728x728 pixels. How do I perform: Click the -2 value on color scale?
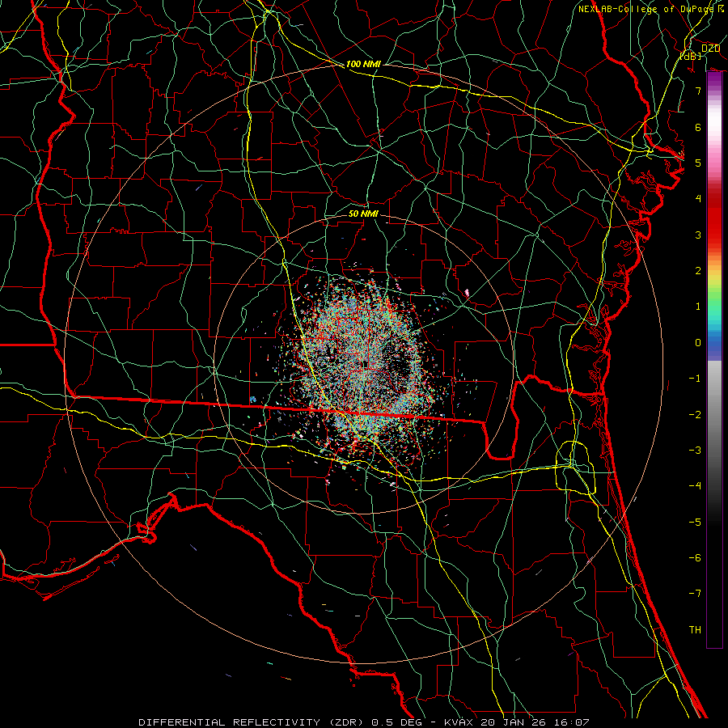coord(695,415)
